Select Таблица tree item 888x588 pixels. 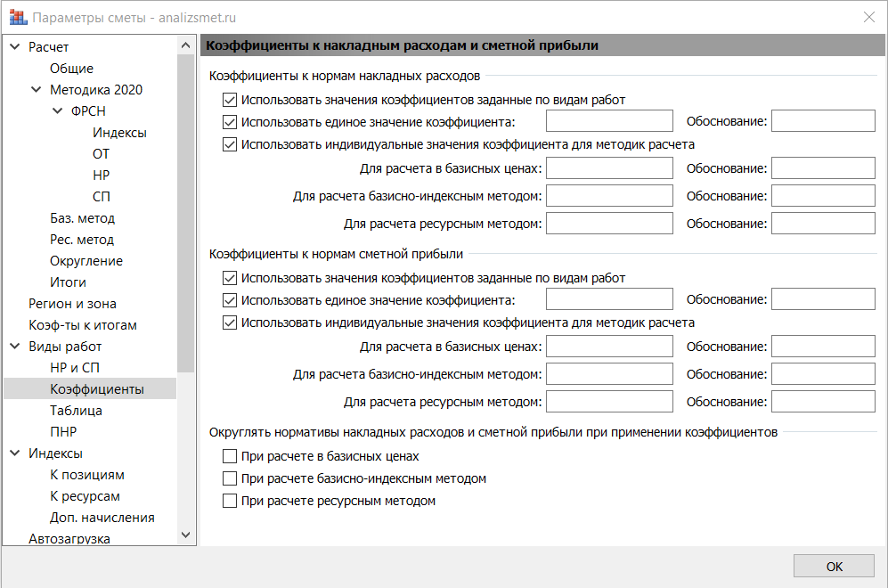pyautogui.click(x=76, y=411)
